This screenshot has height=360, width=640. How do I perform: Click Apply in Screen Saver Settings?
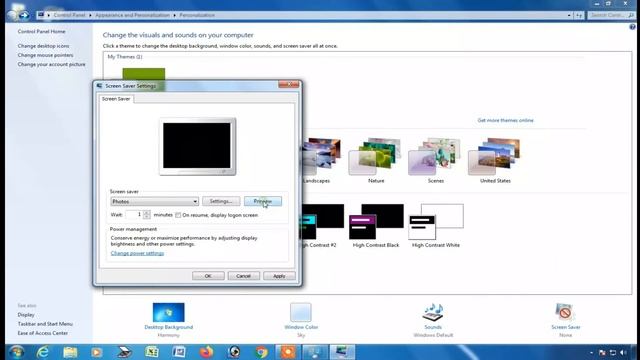pyautogui.click(x=279, y=276)
